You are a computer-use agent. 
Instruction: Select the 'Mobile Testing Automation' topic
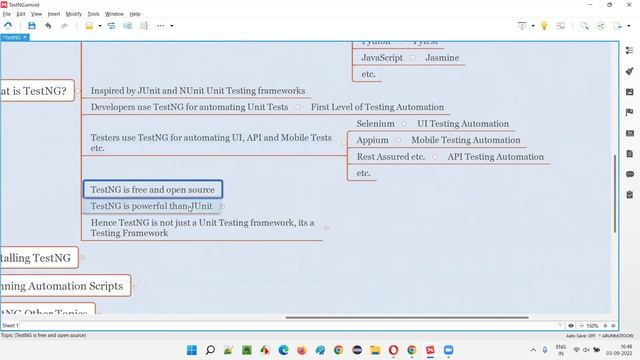[466, 140]
